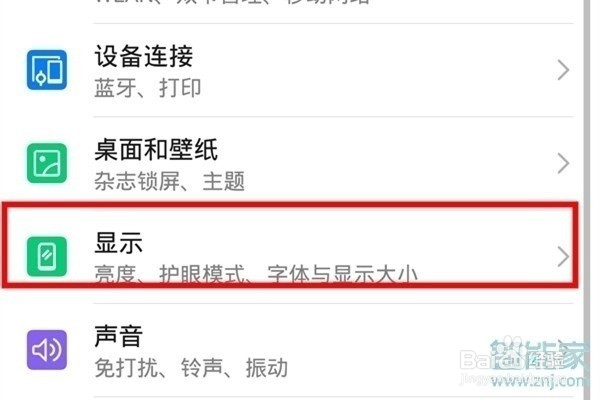The height and width of the screenshot is (400, 600).
Task: Tap the purple Sound (声音) speaker icon
Action: [47, 349]
